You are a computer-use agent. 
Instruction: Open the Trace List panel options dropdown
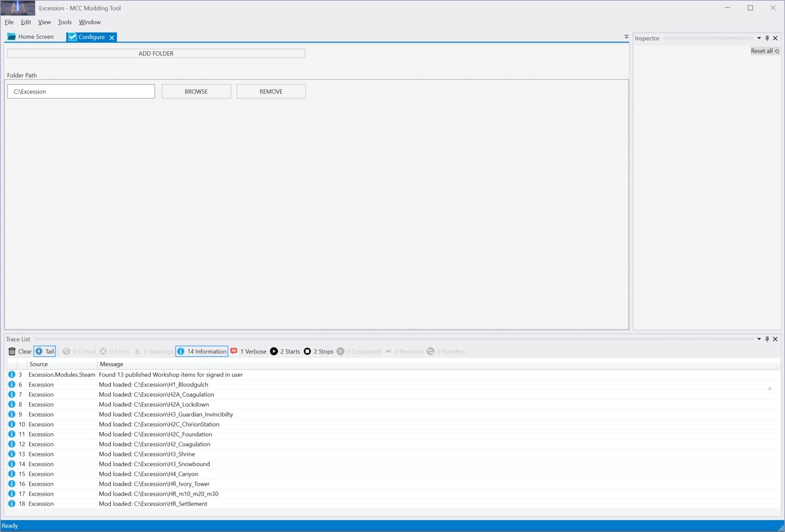(759, 339)
